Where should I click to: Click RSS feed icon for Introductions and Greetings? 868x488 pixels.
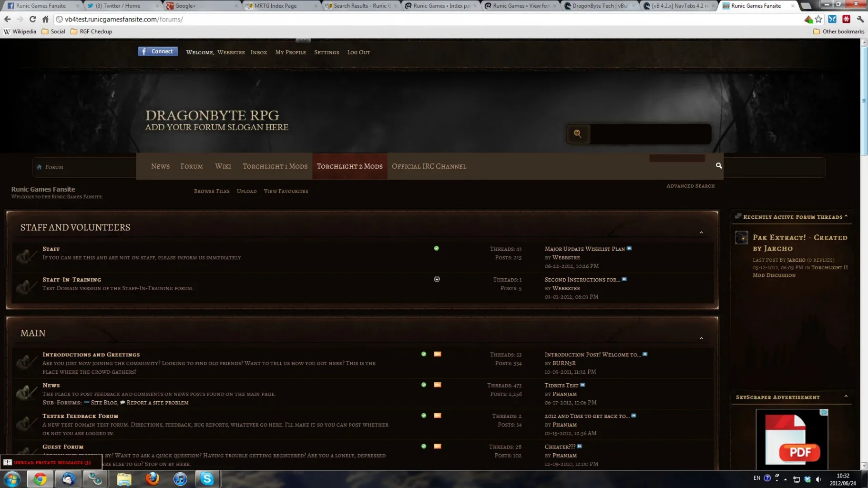click(x=437, y=354)
